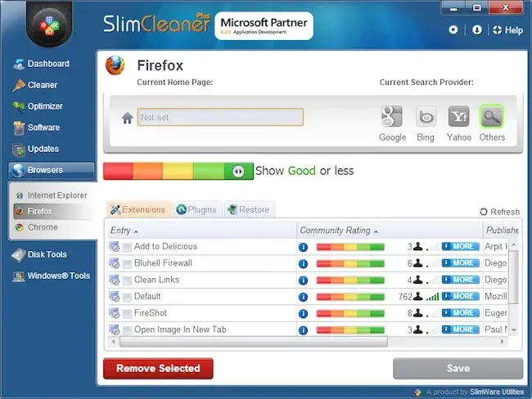Click rating bar for Default extension
The image size is (532, 399).
(350, 297)
